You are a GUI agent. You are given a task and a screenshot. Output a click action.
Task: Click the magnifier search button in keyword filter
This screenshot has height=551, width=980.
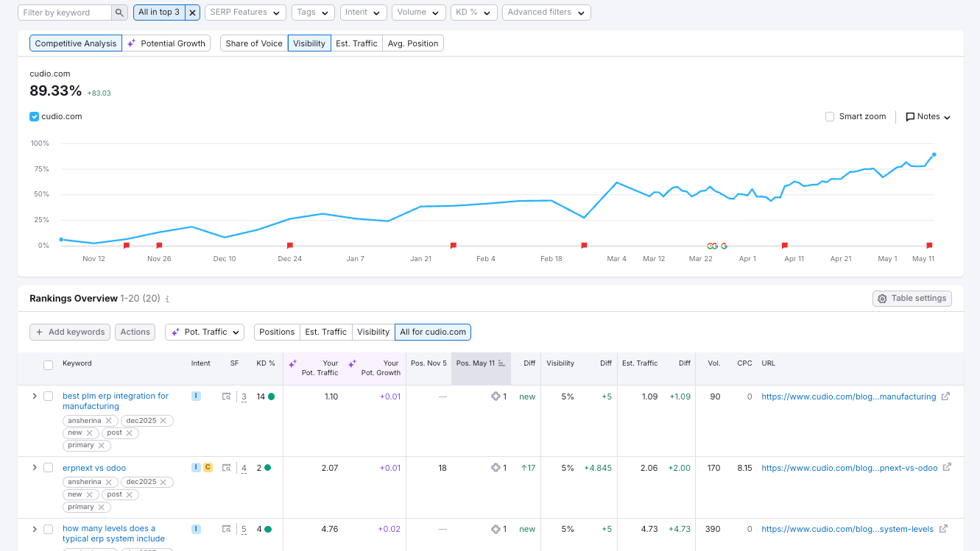point(120,13)
